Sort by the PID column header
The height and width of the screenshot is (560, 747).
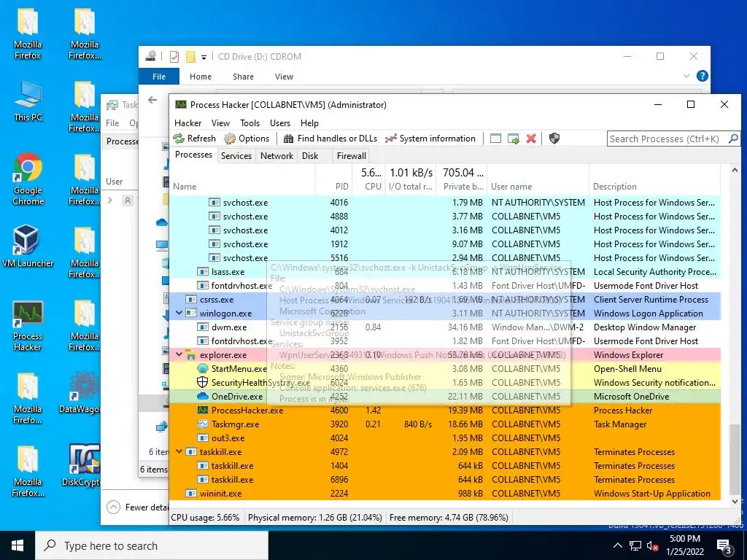[x=334, y=179]
